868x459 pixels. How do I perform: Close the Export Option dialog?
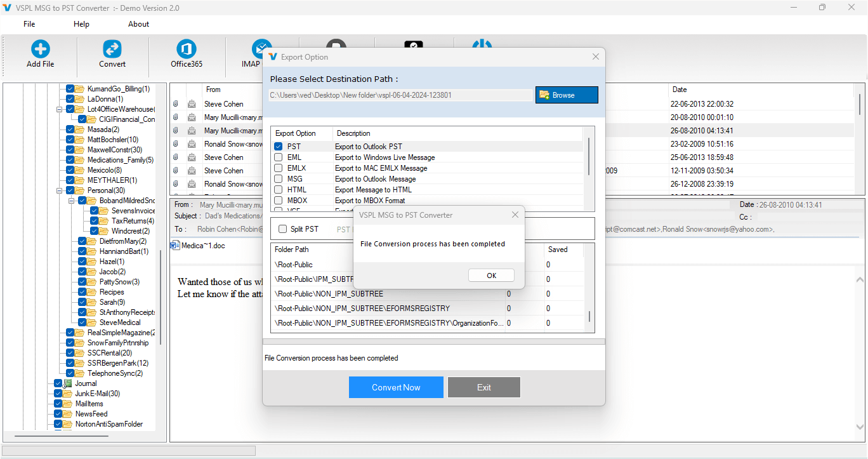coord(595,57)
